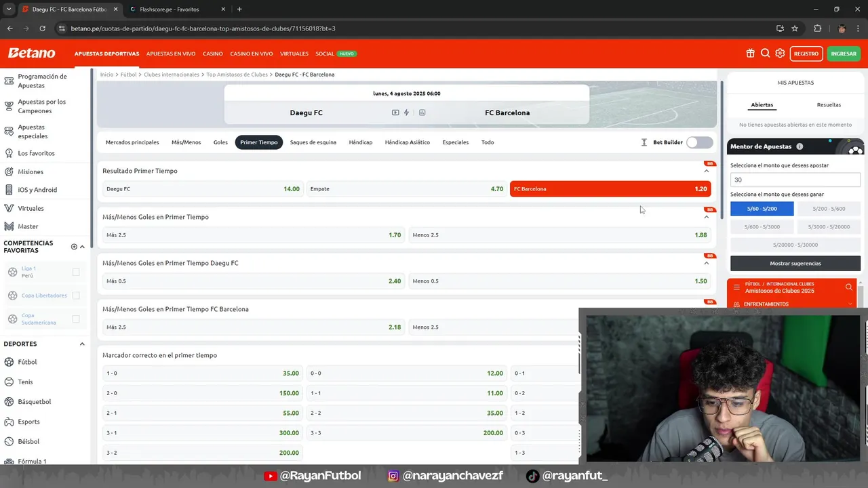This screenshot has height=488, width=868.
Task: Collapse the Competencias Favoritas section
Action: 82,247
